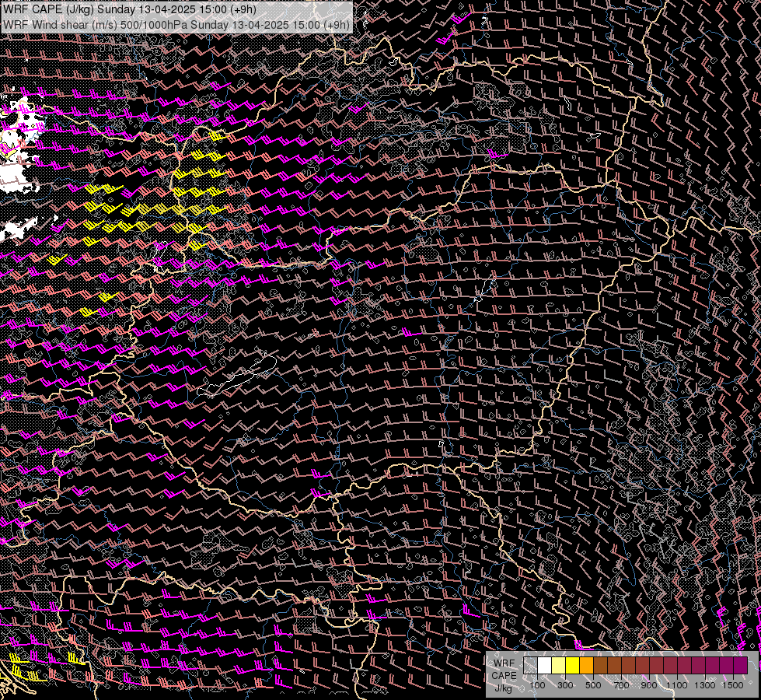Screen dimensions: 761x700
Task: Click the legend value 700
Action: tap(621, 685)
